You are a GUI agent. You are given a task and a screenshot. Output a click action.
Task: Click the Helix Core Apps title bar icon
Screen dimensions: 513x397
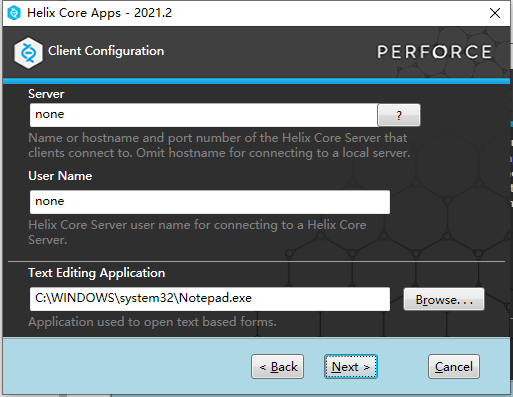pyautogui.click(x=14, y=13)
